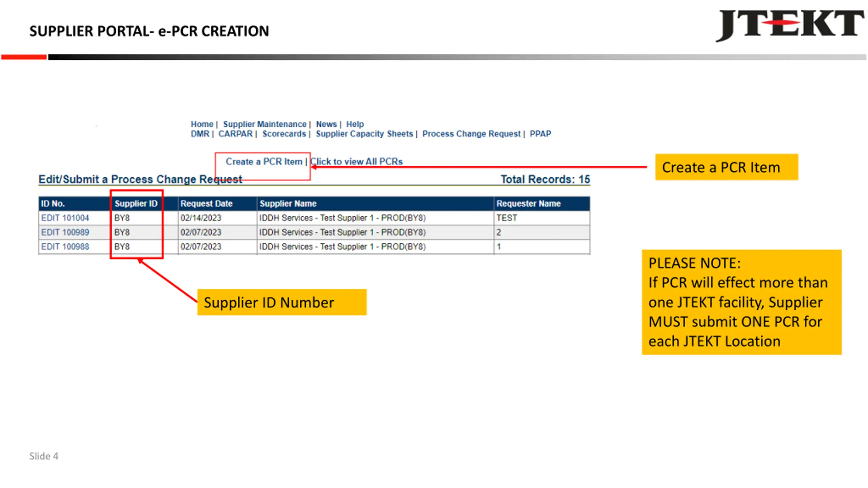Image resolution: width=868 pixels, height=488 pixels.
Task: Click Create a PCR Item
Action: pos(264,162)
